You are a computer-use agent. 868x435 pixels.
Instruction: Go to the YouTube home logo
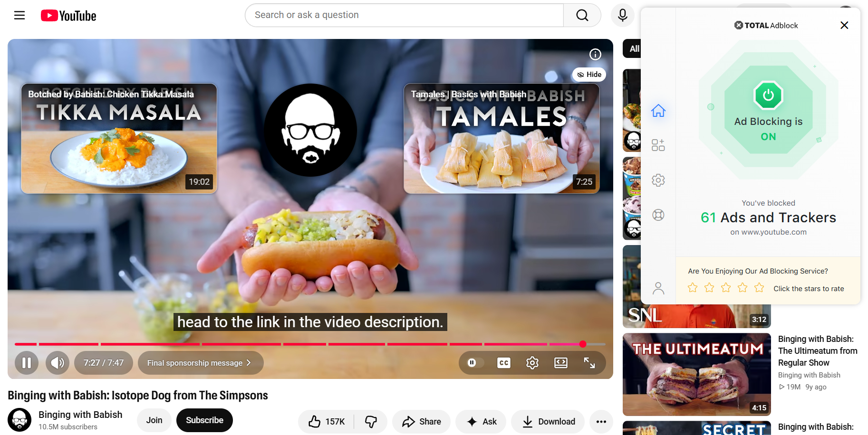[x=68, y=16]
